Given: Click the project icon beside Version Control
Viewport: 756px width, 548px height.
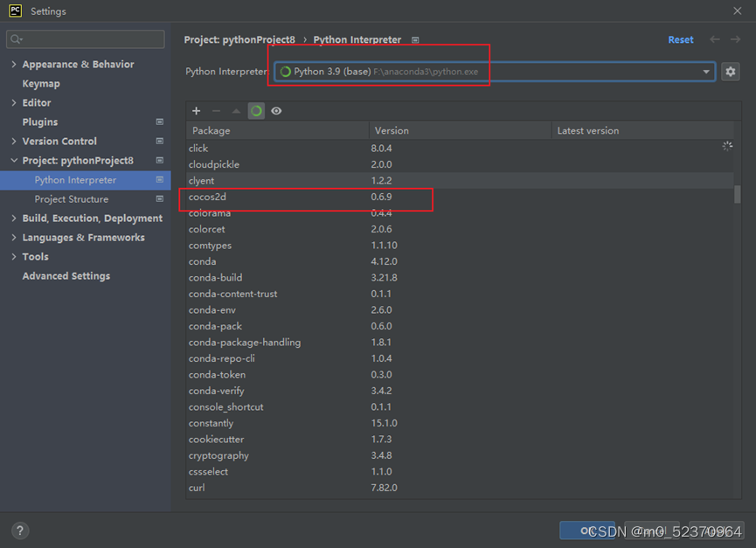Looking at the screenshot, I should coord(160,142).
